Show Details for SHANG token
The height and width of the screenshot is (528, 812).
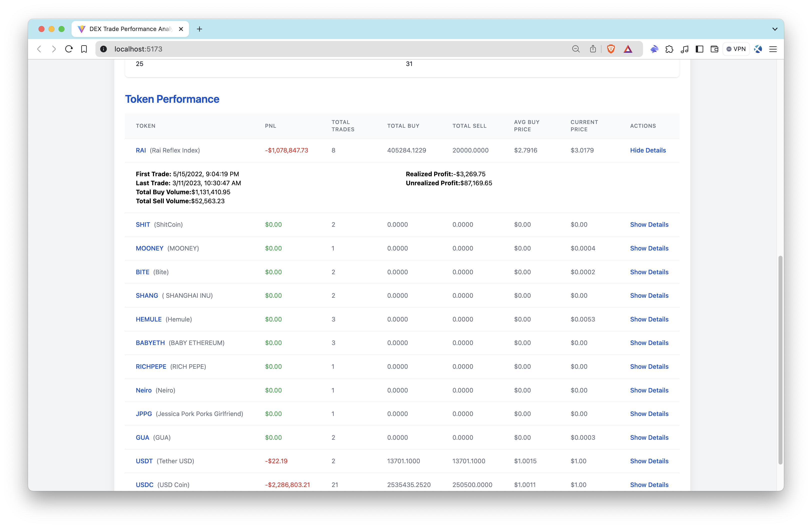pyautogui.click(x=649, y=295)
